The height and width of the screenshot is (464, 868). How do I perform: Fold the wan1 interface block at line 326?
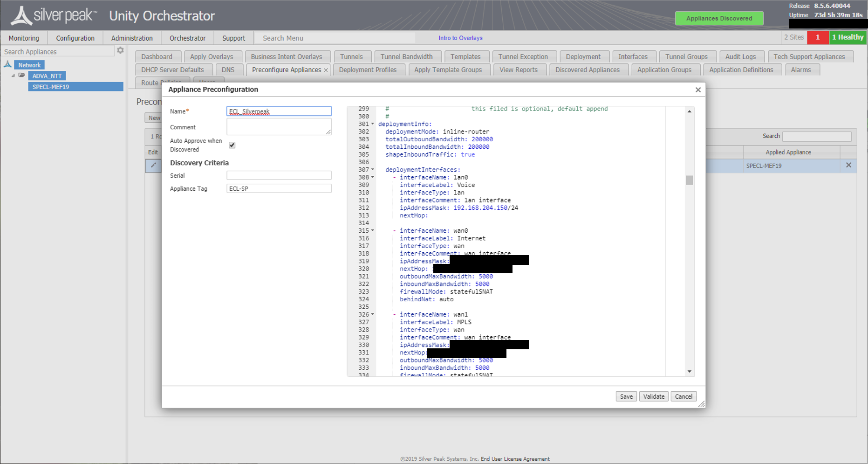coord(373,314)
